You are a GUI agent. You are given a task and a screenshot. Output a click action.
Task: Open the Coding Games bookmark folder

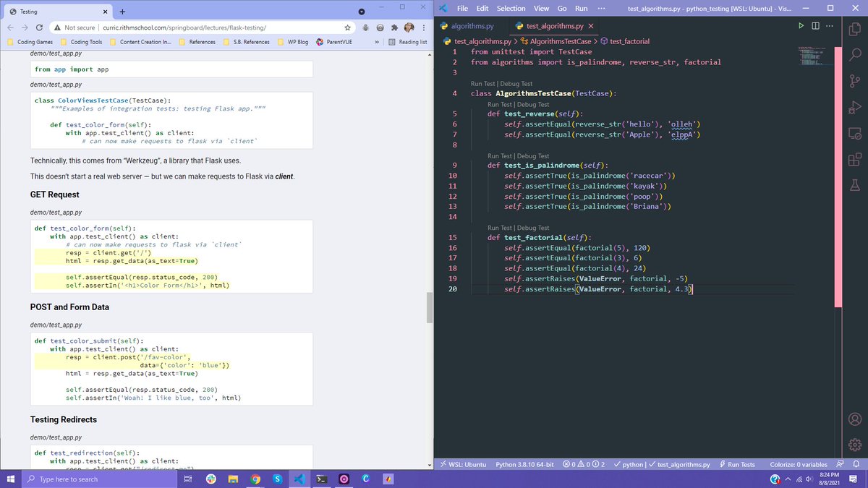point(29,42)
